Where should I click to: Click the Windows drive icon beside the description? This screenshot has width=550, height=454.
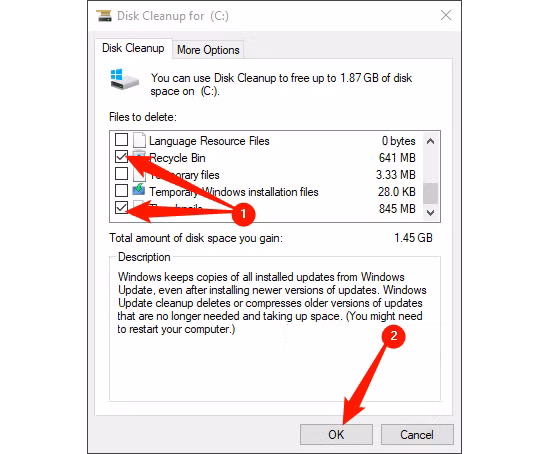pos(125,79)
